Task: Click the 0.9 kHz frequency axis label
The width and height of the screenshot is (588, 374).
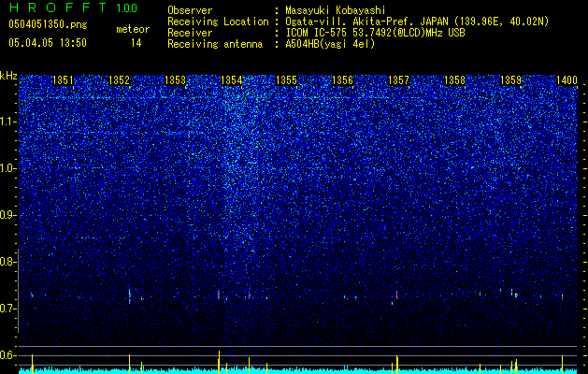Action: tap(7, 215)
